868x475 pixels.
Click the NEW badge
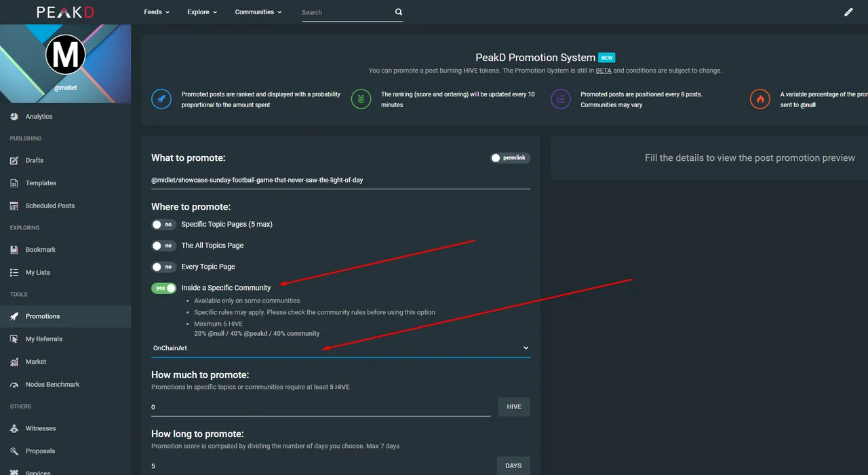coord(607,58)
